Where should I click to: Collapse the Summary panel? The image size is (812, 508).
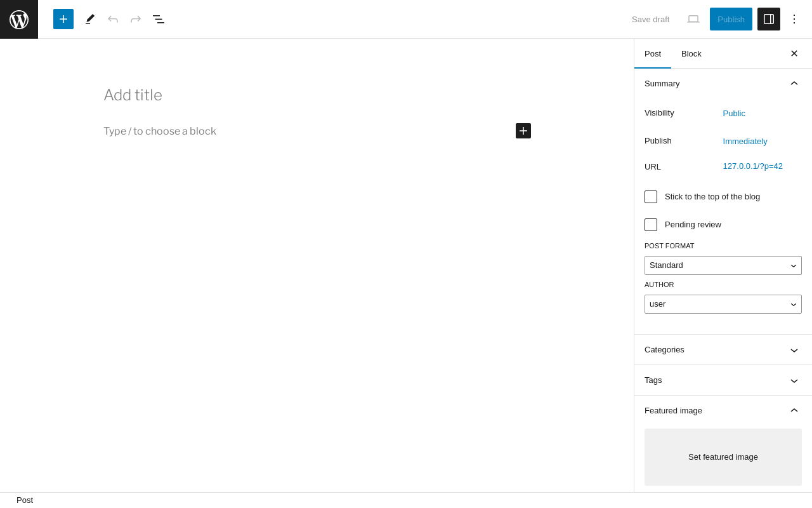click(x=723, y=84)
